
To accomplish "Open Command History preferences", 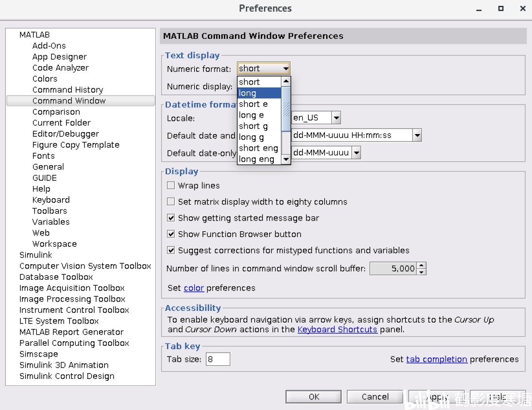I will pyautogui.click(x=68, y=90).
